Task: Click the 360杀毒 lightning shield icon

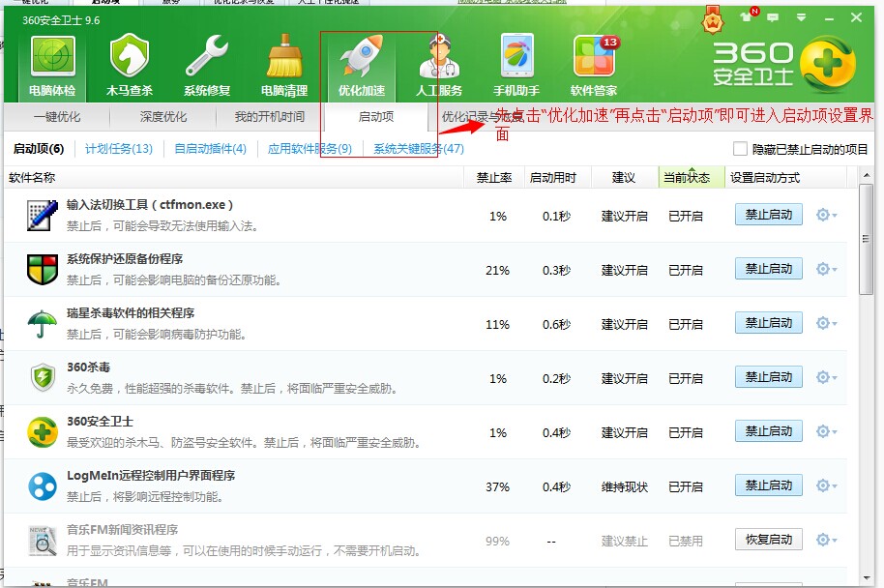Action: tap(43, 377)
